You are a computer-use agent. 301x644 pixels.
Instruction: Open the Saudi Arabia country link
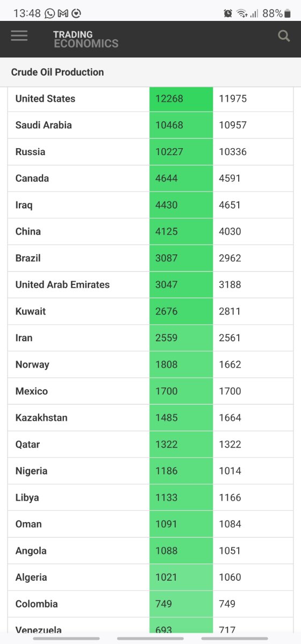tap(44, 125)
